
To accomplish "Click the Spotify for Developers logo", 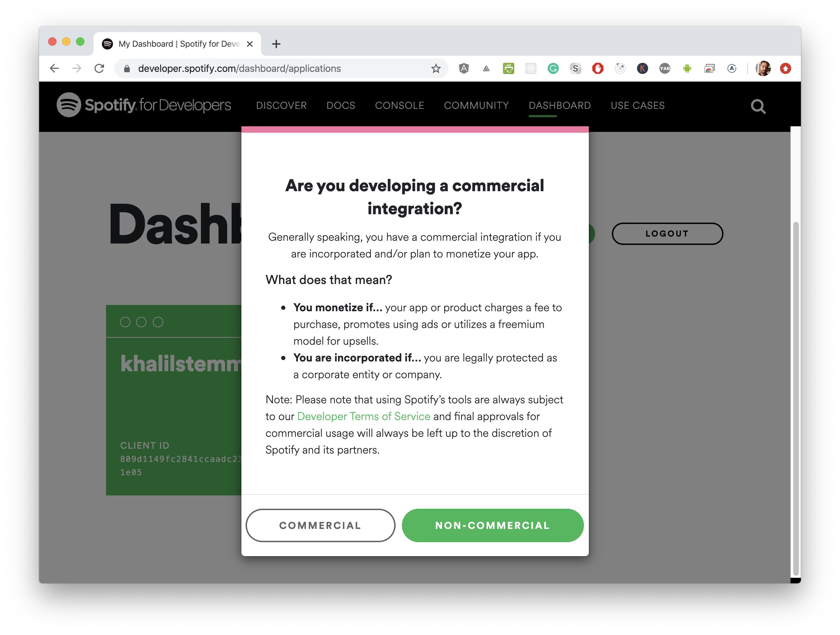I will (143, 105).
